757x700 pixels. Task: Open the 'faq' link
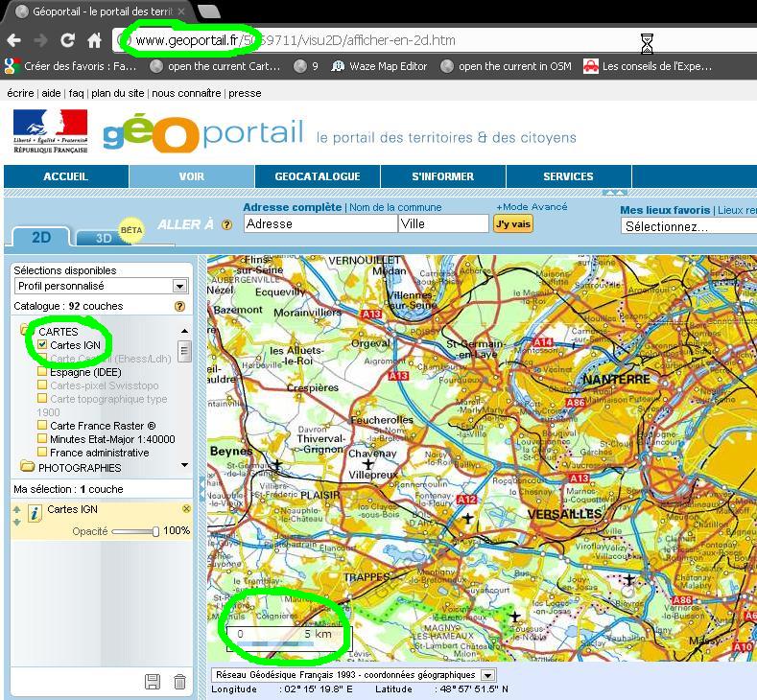(77, 93)
